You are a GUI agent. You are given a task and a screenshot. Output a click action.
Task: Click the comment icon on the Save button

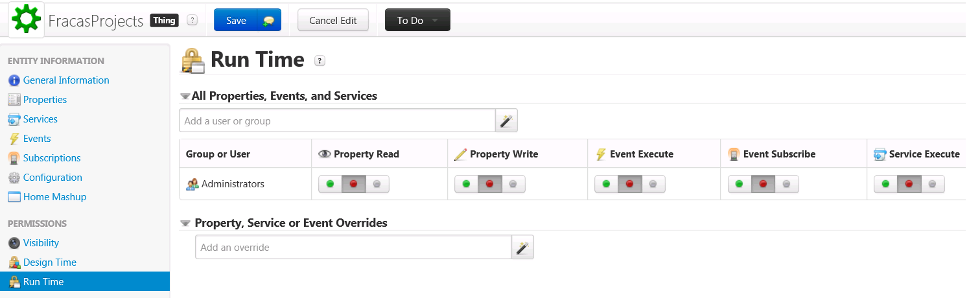[269, 21]
